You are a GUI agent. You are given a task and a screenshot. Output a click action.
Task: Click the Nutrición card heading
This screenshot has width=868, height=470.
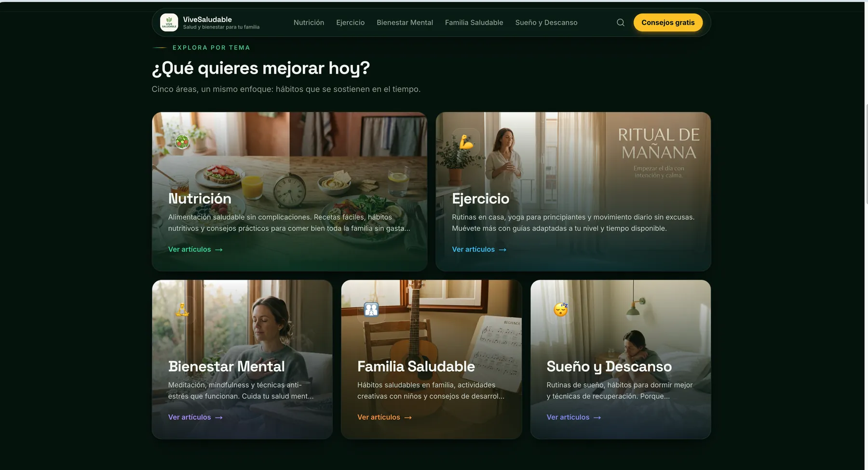click(x=200, y=199)
